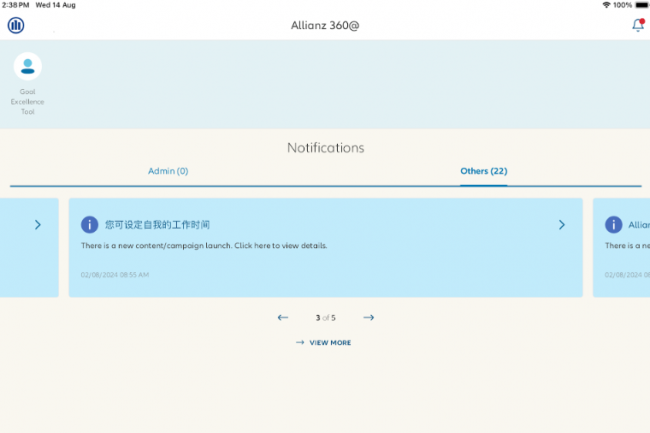The height and width of the screenshot is (433, 650).
Task: Tap the new content/campaign launch message text
Action: tap(204, 246)
